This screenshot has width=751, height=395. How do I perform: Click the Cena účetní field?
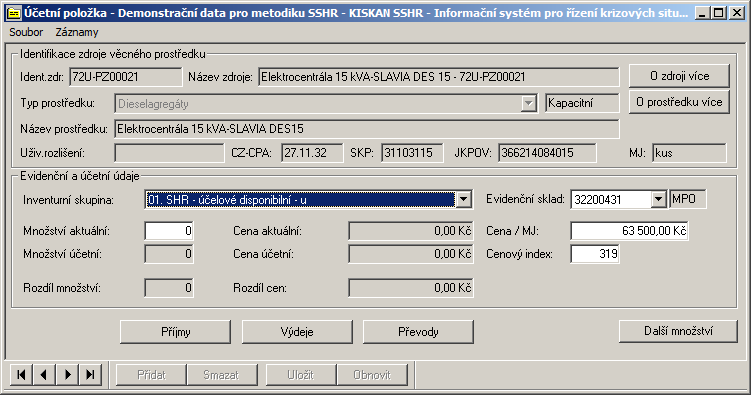pos(411,254)
